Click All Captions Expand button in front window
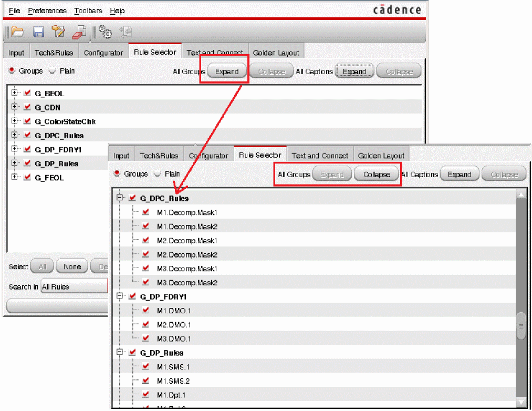Screen dimensions: 532x411 pos(460,174)
